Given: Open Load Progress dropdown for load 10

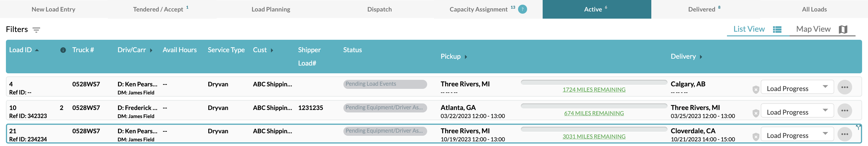Looking at the screenshot, I should [797, 111].
